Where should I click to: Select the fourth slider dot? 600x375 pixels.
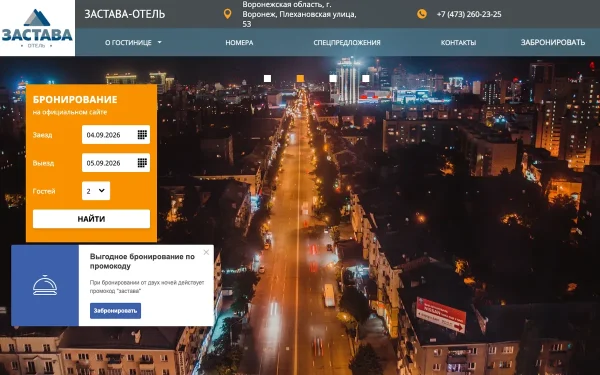[366, 78]
